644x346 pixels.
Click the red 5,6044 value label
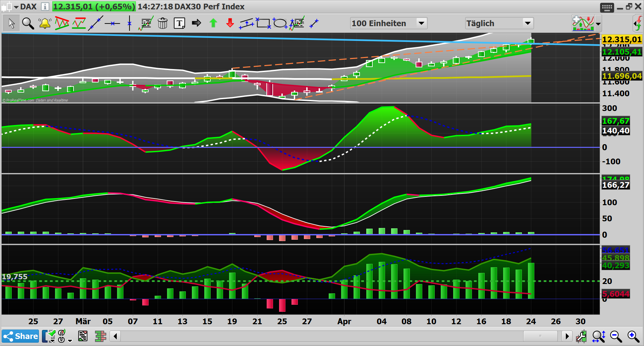[615, 294]
